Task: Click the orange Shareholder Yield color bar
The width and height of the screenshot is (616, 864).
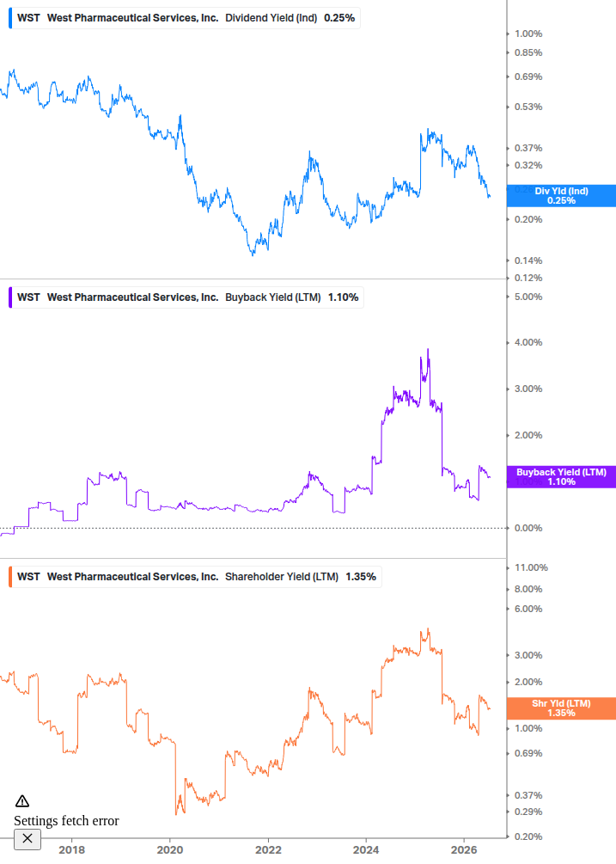Action: [x=10, y=577]
